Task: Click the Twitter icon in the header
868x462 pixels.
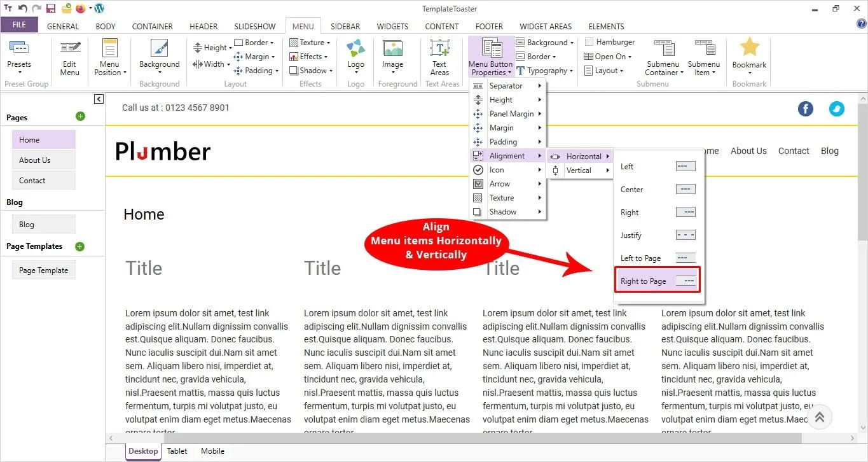Action: coord(837,109)
